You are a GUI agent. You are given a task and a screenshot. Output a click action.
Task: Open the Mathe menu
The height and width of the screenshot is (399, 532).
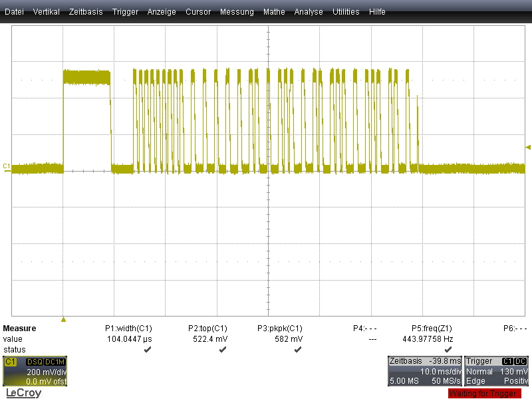point(274,12)
